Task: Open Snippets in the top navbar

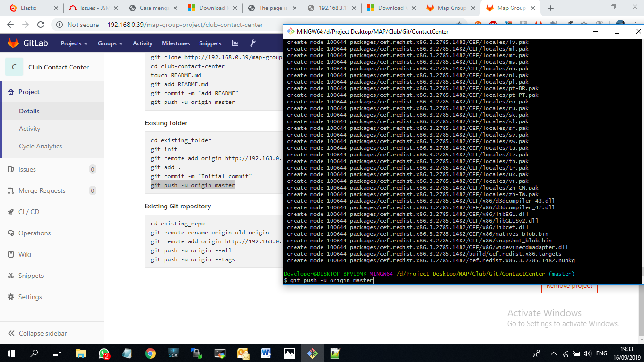Action: [x=210, y=43]
